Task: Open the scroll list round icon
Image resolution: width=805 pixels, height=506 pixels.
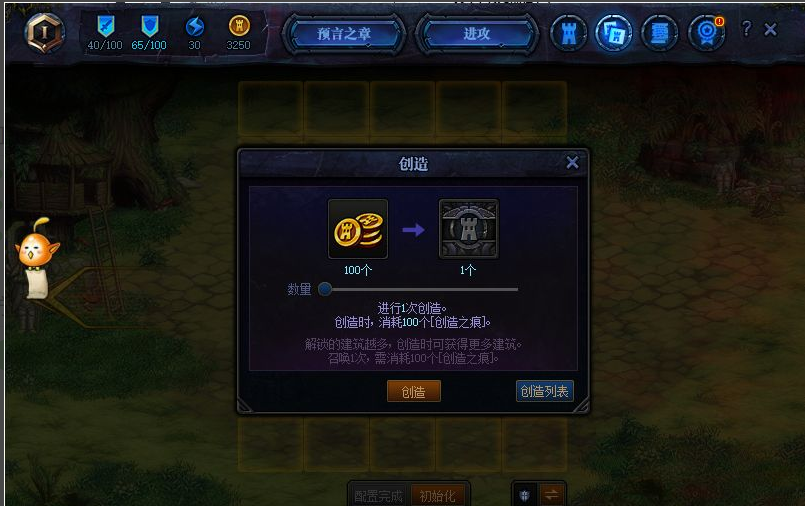Action: pos(660,33)
